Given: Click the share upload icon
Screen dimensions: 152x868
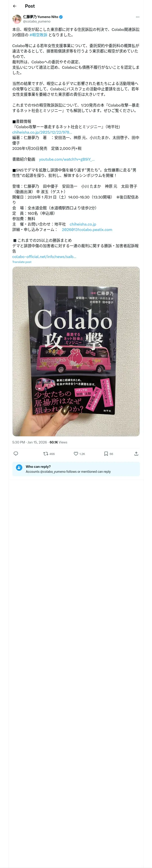Looking at the screenshot, I should tap(136, 454).
